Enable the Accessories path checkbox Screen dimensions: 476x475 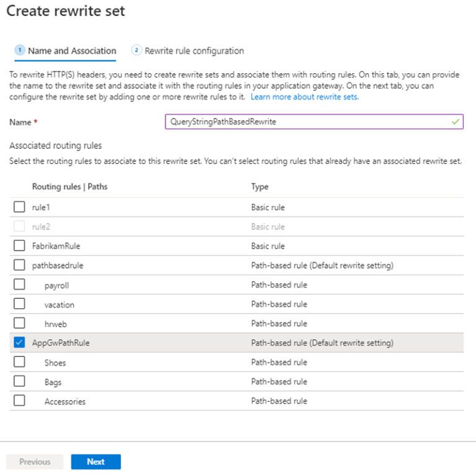point(19,401)
